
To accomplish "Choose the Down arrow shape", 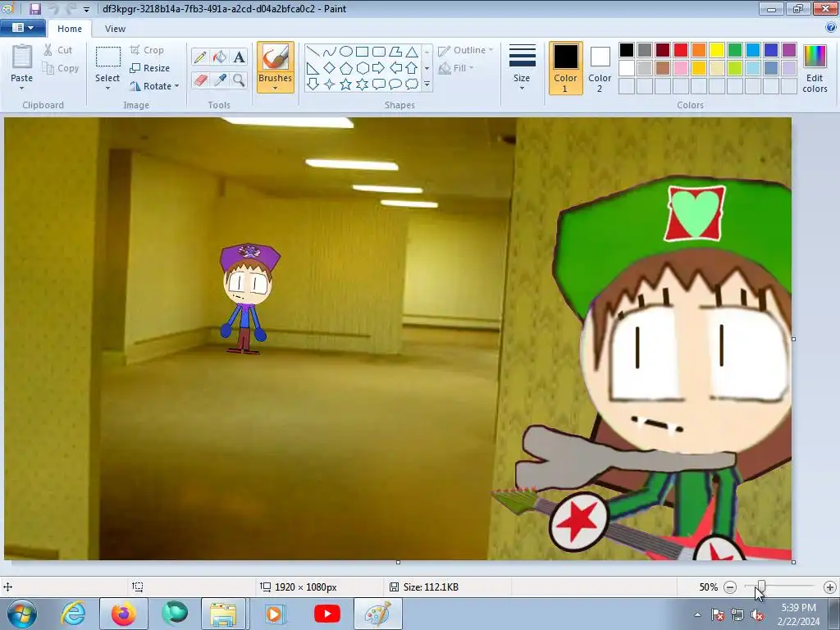I will click(x=313, y=84).
